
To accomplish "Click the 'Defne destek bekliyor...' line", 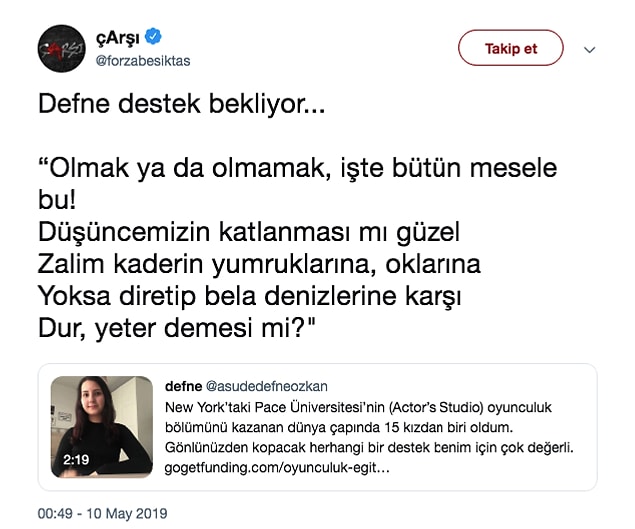I will click(x=181, y=104).
